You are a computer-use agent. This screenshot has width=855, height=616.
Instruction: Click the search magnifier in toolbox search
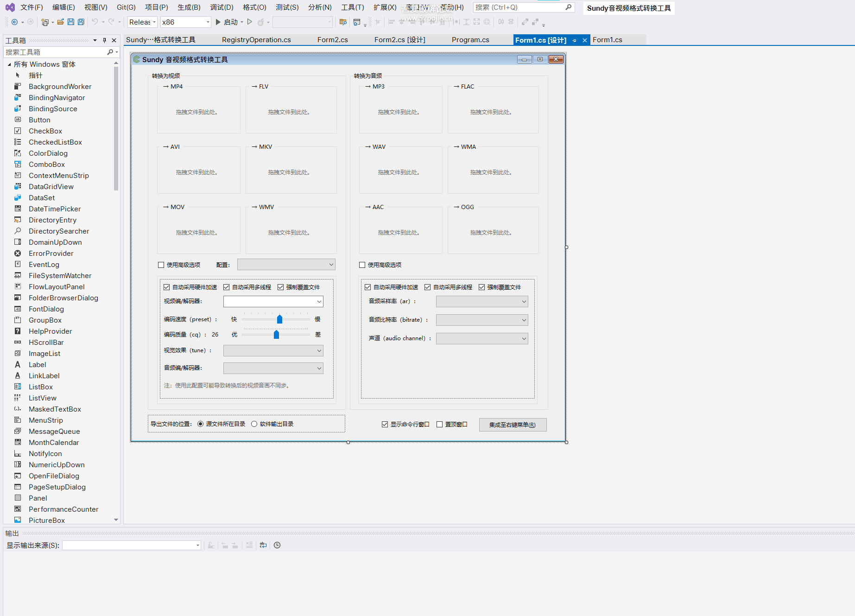pyautogui.click(x=110, y=52)
